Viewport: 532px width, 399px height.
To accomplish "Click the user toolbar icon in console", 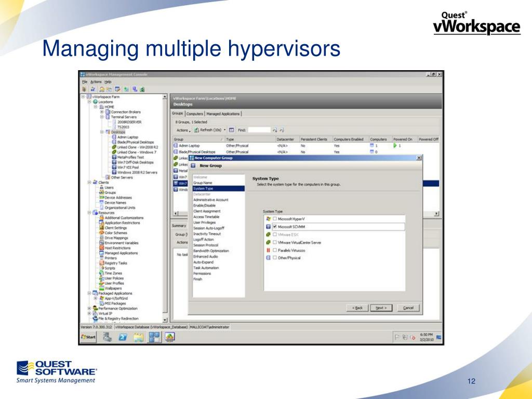I will point(102,89).
